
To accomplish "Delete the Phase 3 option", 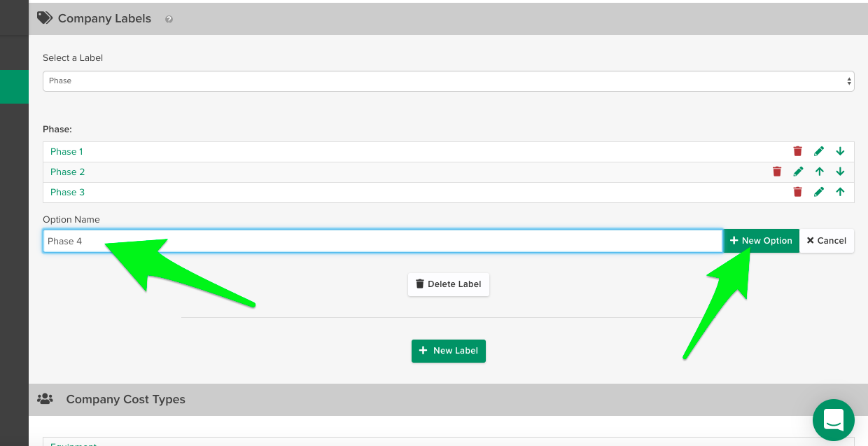I will (797, 192).
